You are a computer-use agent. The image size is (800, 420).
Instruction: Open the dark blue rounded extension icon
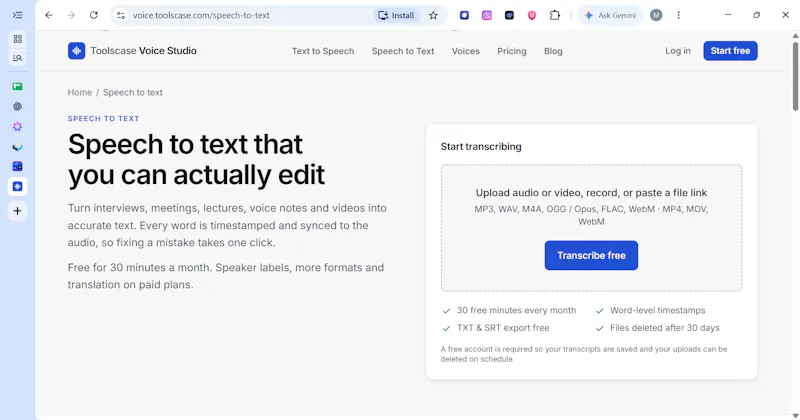tap(464, 15)
